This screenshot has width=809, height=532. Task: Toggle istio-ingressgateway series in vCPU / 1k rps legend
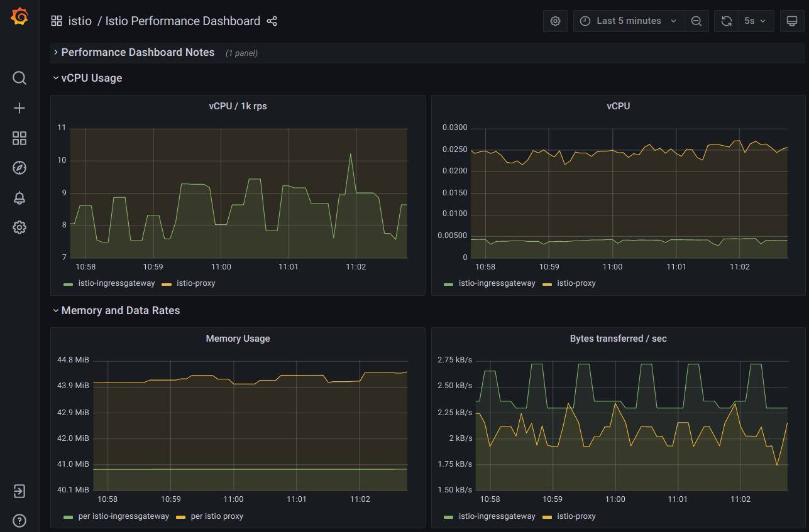click(116, 283)
